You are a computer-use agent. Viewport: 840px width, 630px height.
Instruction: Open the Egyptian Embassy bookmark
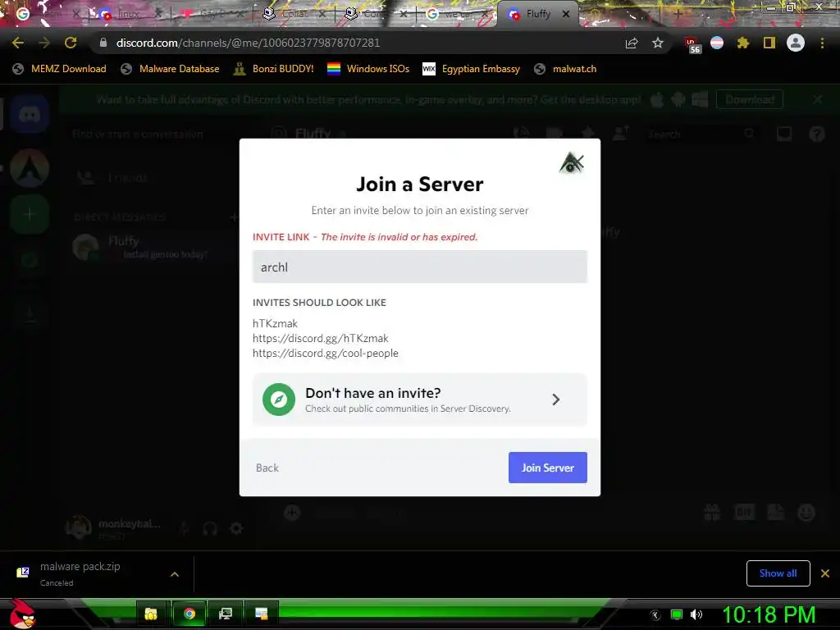[x=471, y=69]
